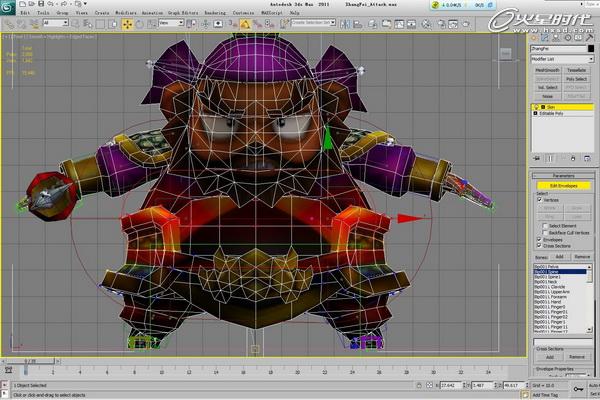
Task: Select the L Clavicle bone in list
Action: 560,287
